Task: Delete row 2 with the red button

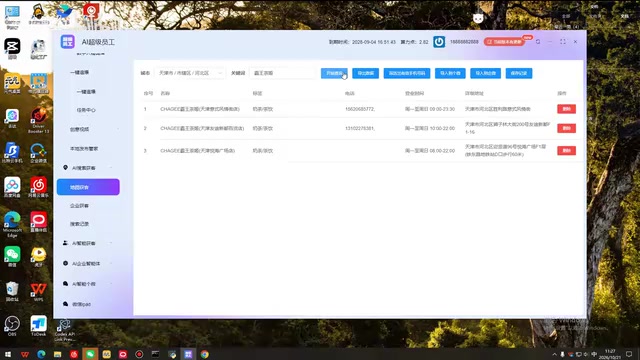Action: pos(567,128)
